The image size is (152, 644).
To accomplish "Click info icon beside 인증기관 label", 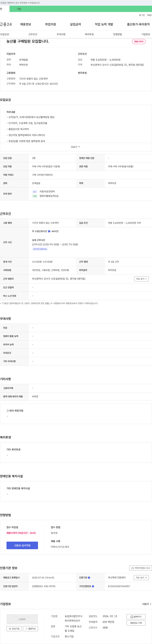I will click(x=89, y=577).
